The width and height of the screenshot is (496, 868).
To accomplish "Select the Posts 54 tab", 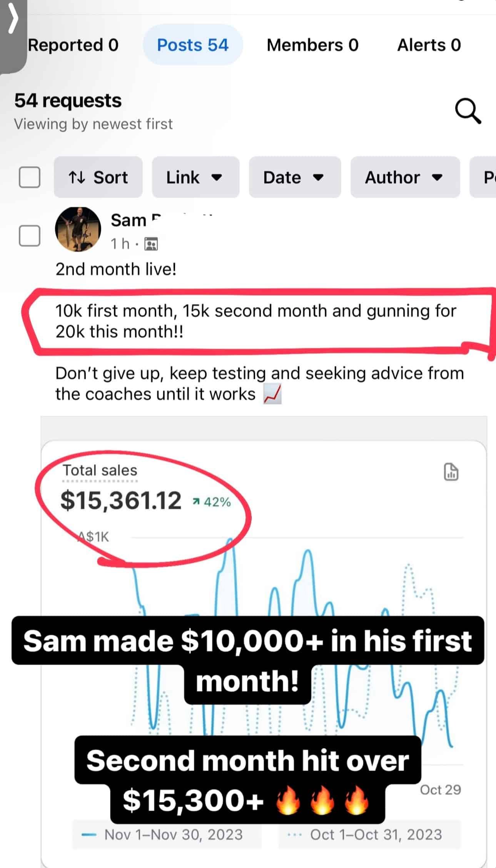I will [193, 45].
